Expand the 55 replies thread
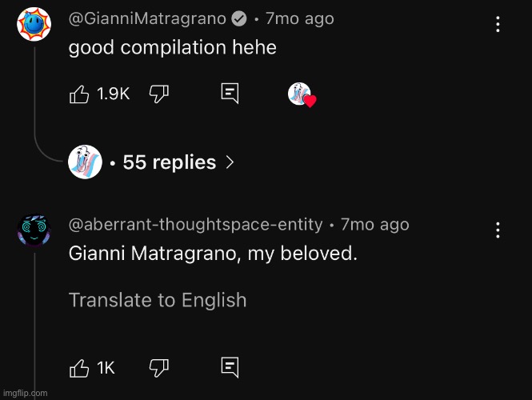Viewport: 532px width, 400px height. pyautogui.click(x=170, y=162)
